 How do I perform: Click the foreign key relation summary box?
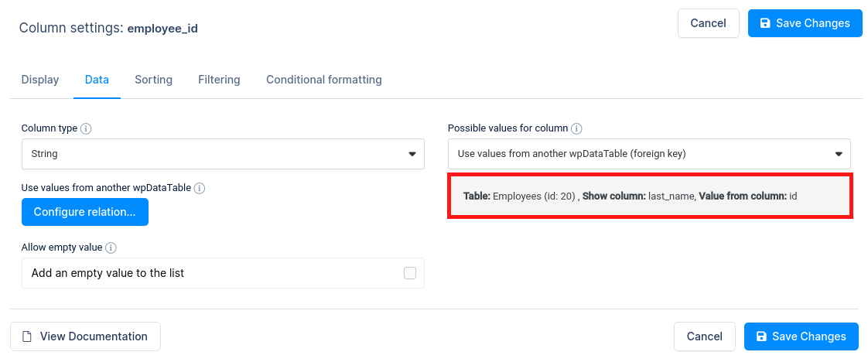tap(650, 196)
